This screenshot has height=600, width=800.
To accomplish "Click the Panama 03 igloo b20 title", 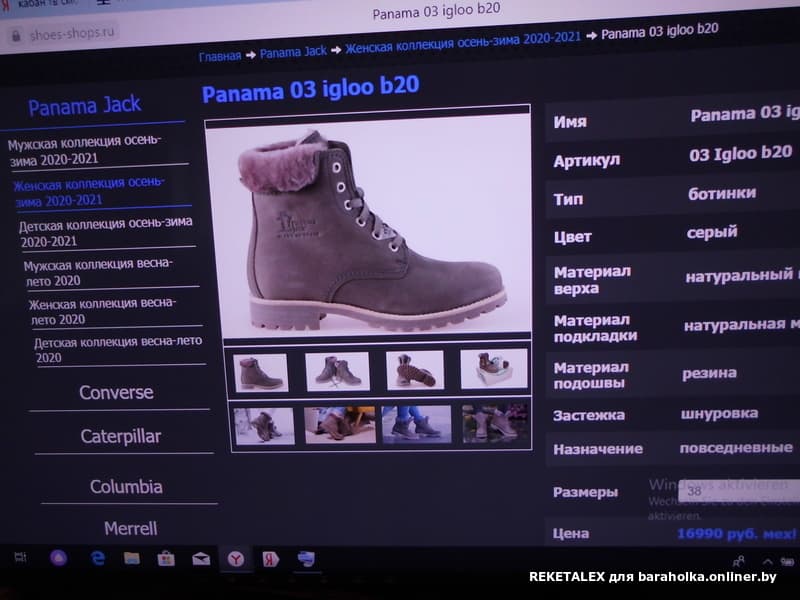I will (311, 89).
